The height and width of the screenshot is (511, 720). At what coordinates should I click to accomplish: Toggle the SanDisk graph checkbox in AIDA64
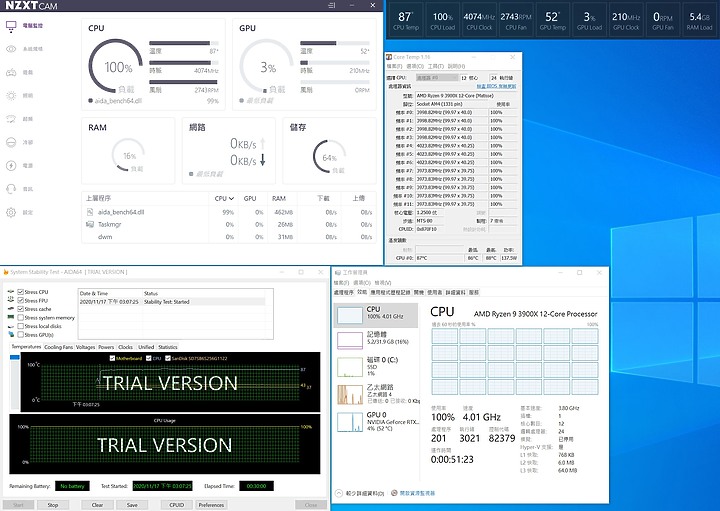point(168,358)
